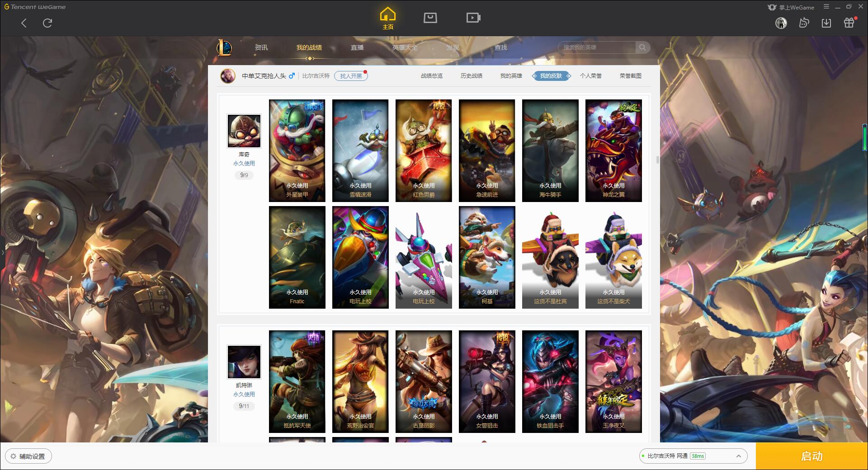868x470 pixels.
Task: Open the 发现 tab
Action: tap(453, 47)
